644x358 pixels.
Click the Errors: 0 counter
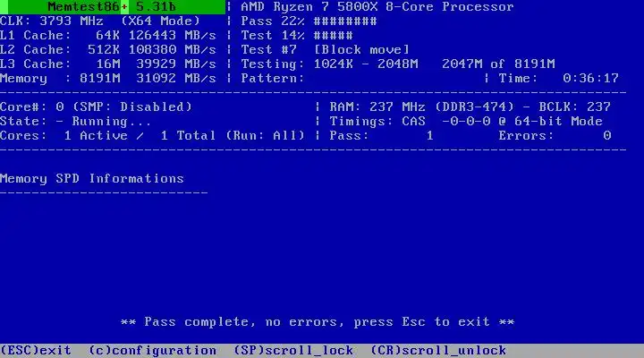[x=555, y=136]
